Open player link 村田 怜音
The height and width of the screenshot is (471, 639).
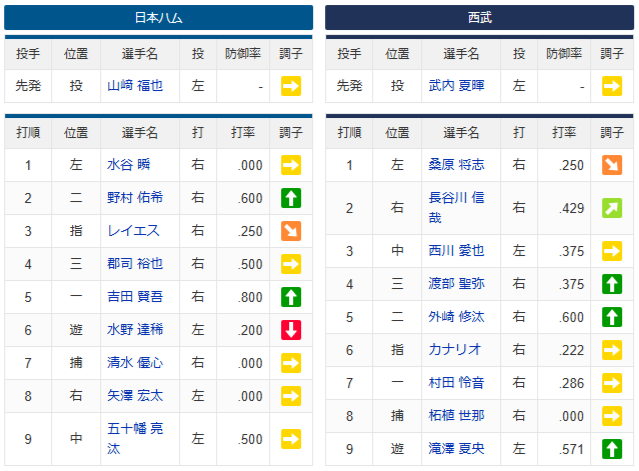point(456,383)
